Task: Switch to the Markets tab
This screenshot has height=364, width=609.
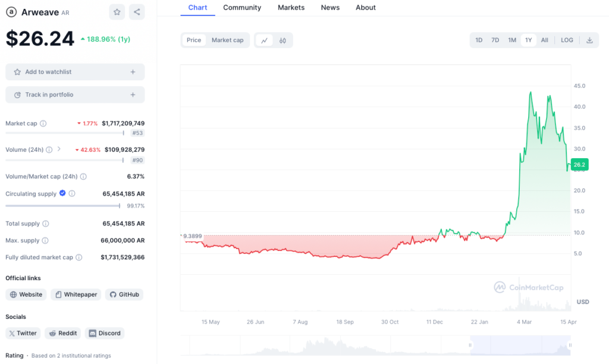Action: tap(291, 8)
